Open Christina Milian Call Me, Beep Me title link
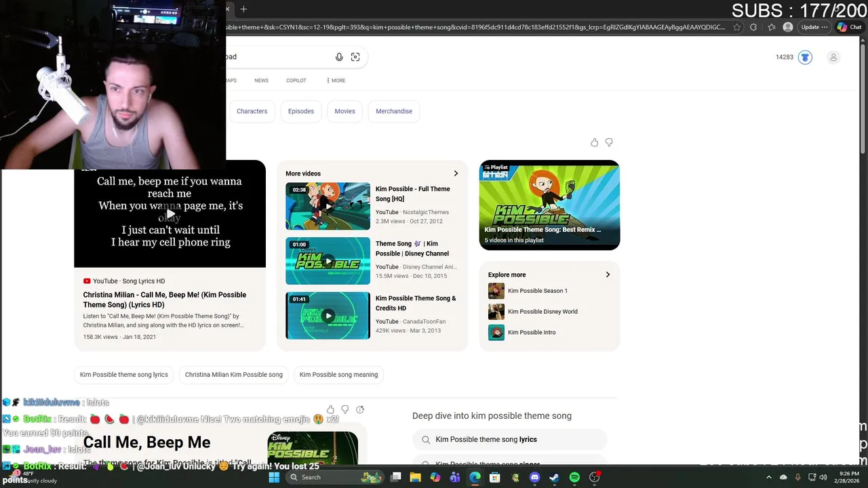 165,300
